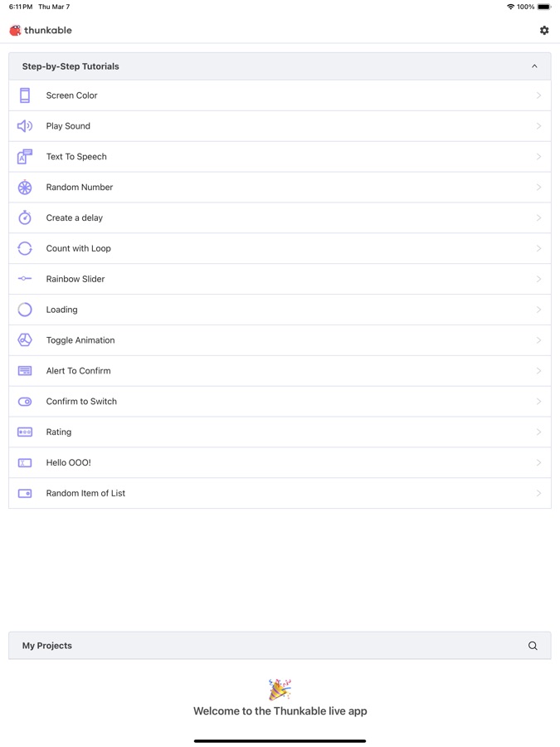The image size is (560, 747).
Task: Open the Rainbow Slider row chevron
Action: pos(538,279)
